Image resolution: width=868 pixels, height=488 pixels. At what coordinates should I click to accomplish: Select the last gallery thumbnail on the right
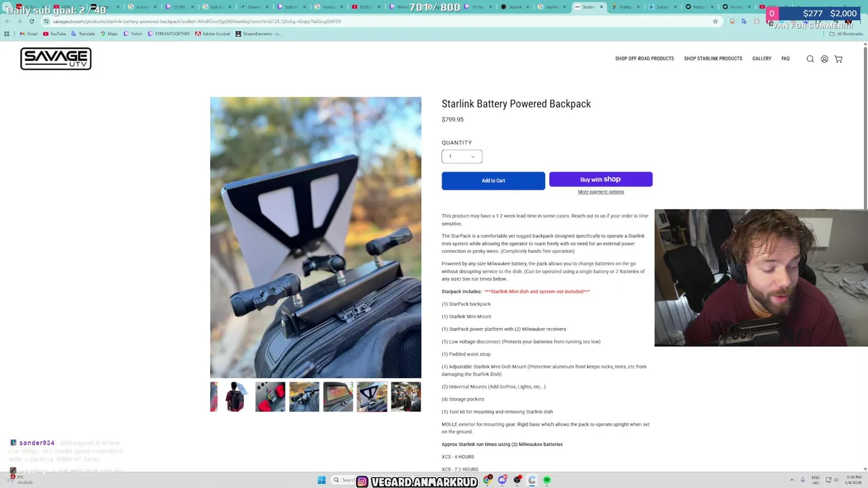click(x=406, y=397)
